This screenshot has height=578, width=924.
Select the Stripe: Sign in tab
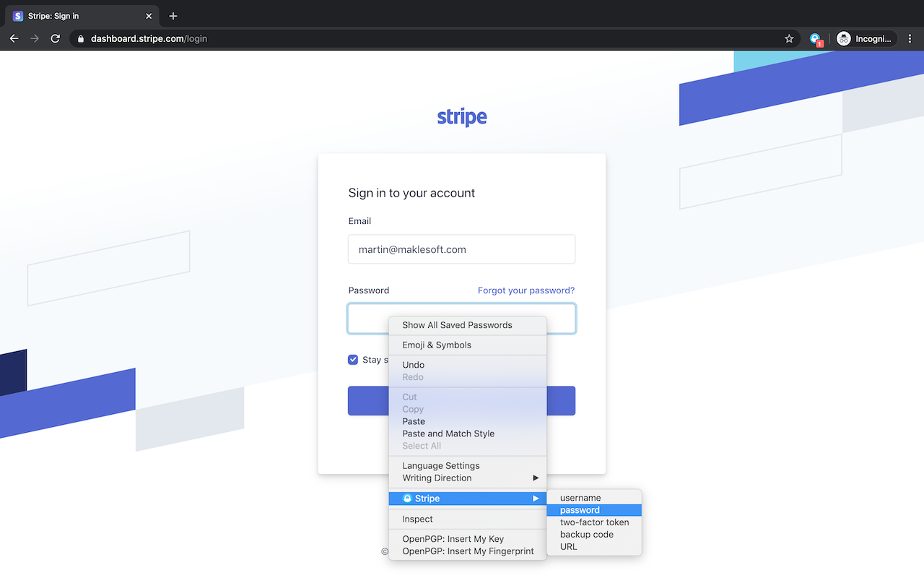pos(83,16)
